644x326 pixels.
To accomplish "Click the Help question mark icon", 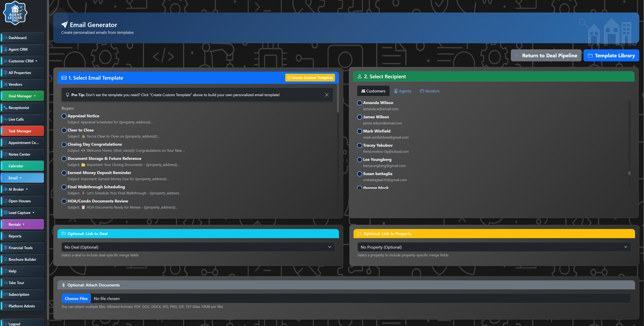I will tap(6, 271).
